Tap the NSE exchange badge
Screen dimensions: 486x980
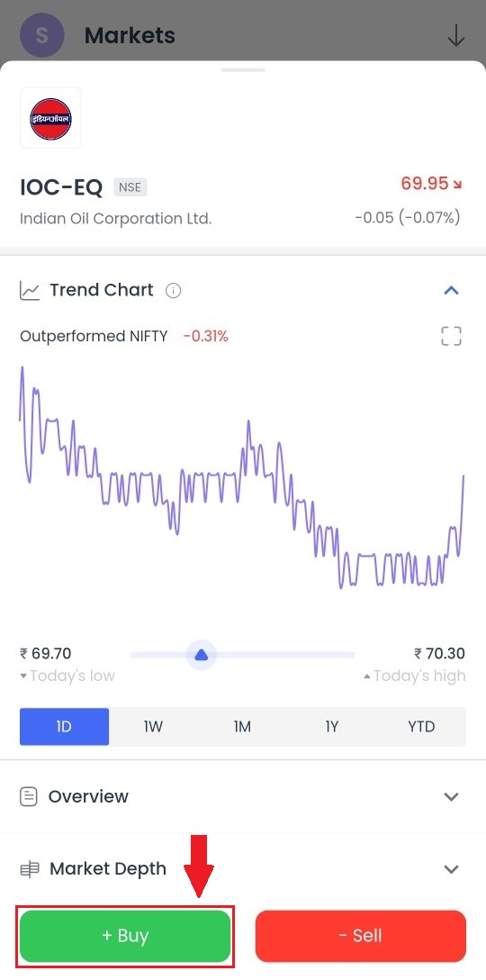(x=130, y=186)
